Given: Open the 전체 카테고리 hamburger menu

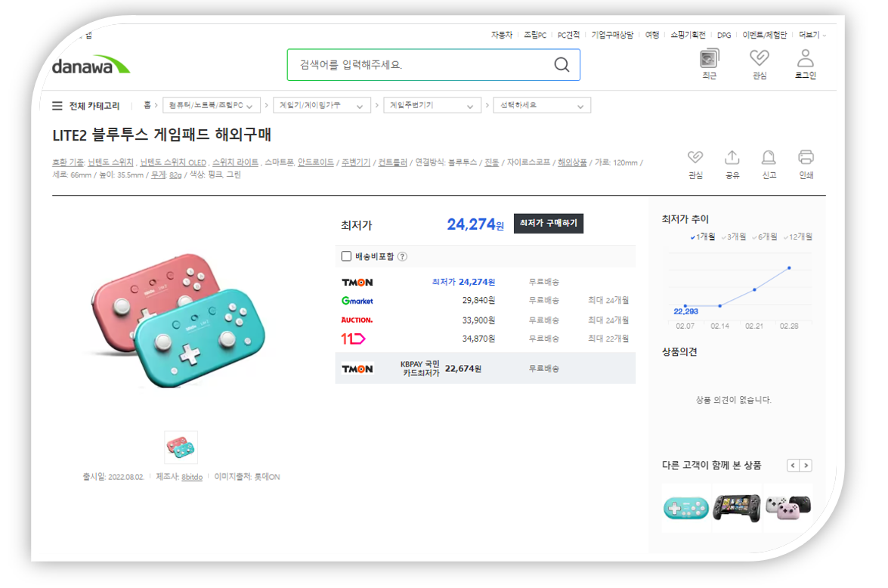Looking at the screenshot, I should (x=57, y=106).
